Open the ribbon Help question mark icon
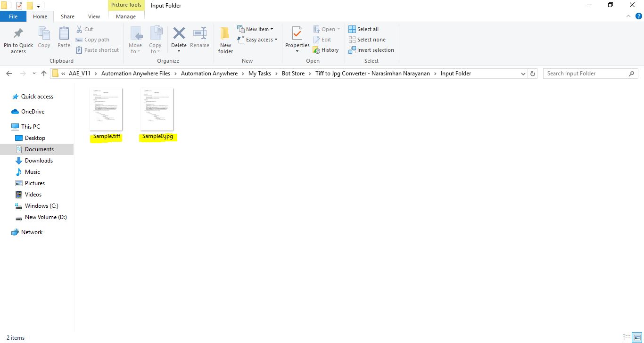644x343 pixels. (639, 16)
